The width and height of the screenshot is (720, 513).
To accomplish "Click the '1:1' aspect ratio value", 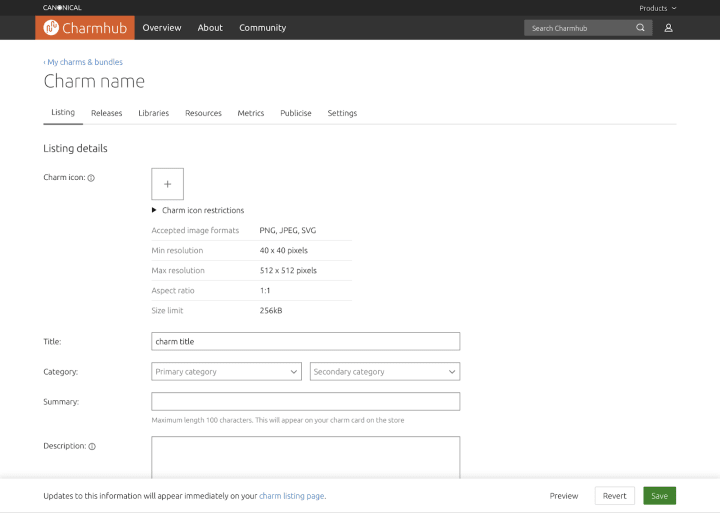I will [265, 291].
